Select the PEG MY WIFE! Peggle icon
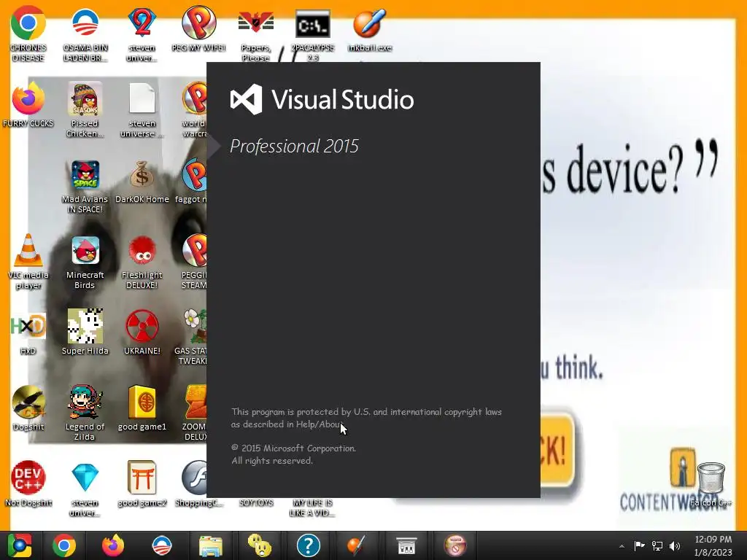The height and width of the screenshot is (560, 747). 198,28
